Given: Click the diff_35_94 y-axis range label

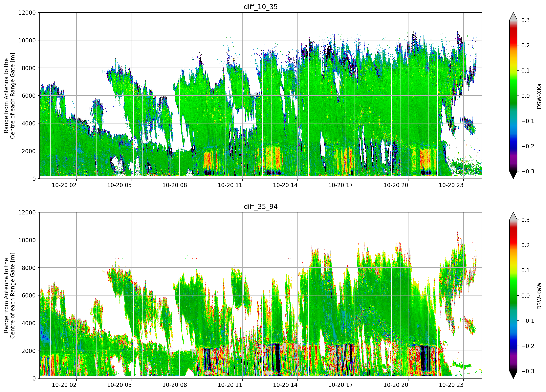Looking at the screenshot, I should pos(9,295).
